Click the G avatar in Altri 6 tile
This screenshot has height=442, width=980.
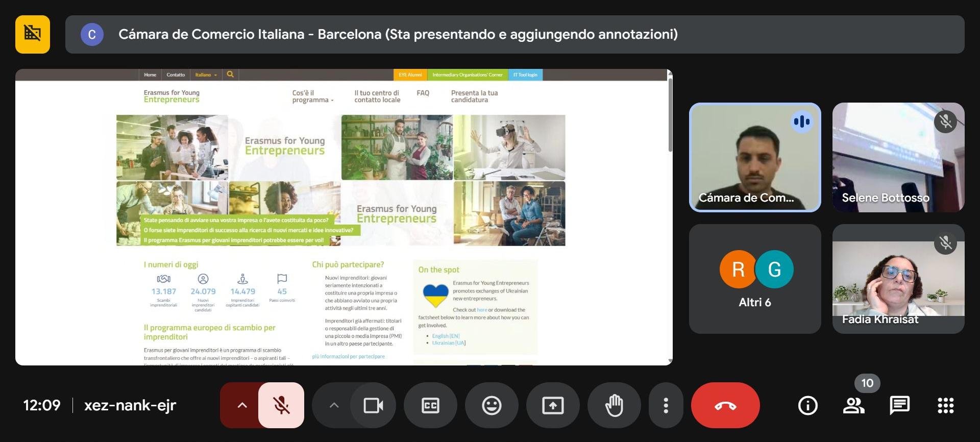[x=774, y=269]
